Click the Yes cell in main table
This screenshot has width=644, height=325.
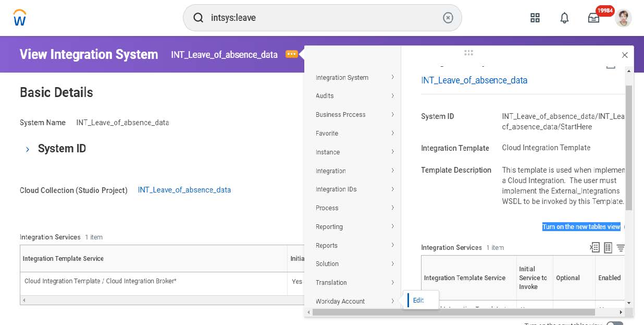[297, 281]
